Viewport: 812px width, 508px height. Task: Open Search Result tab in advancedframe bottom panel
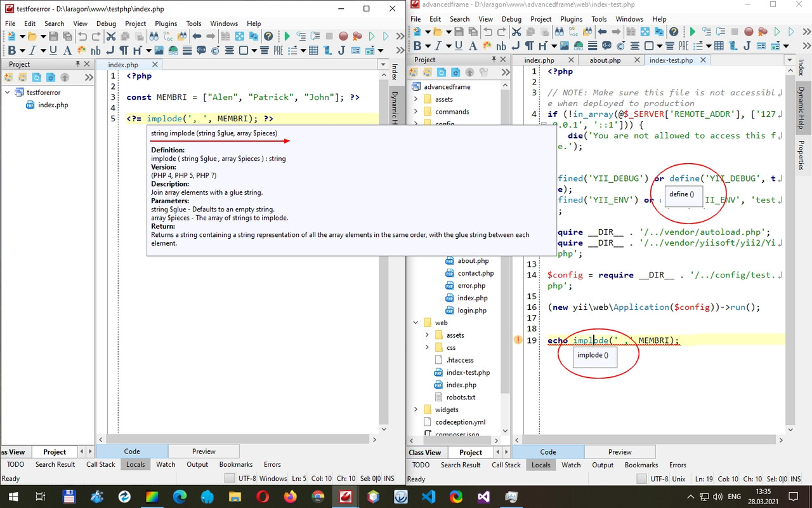461,465
